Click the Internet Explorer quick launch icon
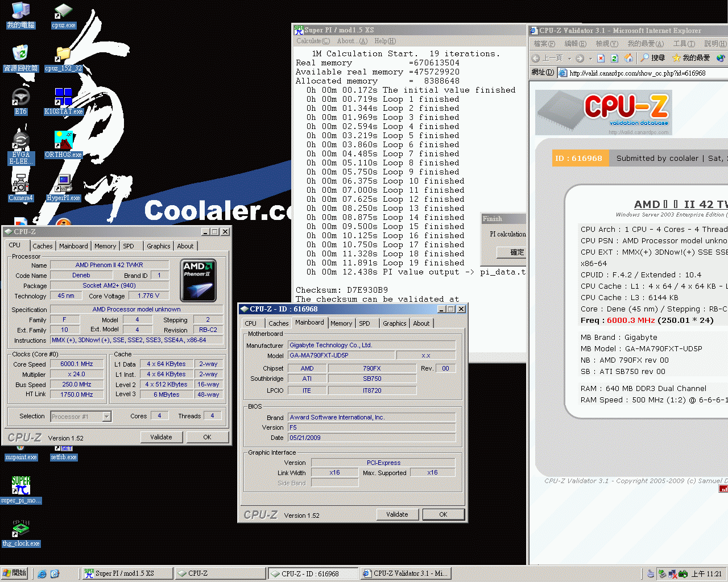Viewport: 728px width, 582px height. (42, 574)
